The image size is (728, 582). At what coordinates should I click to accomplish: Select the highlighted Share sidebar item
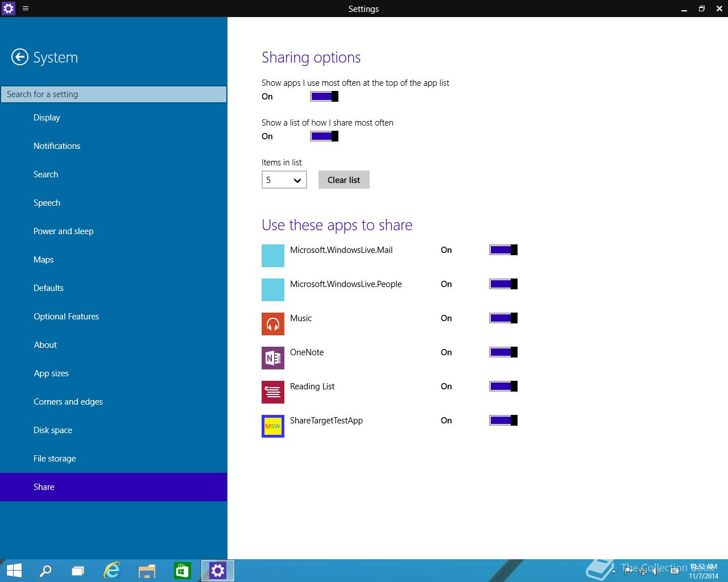[x=114, y=487]
